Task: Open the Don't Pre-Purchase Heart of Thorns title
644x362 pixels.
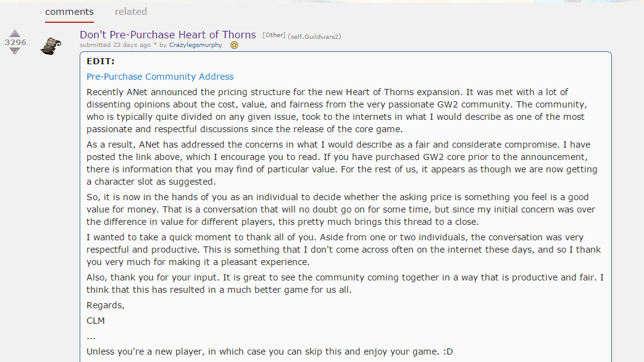Action: [168, 35]
